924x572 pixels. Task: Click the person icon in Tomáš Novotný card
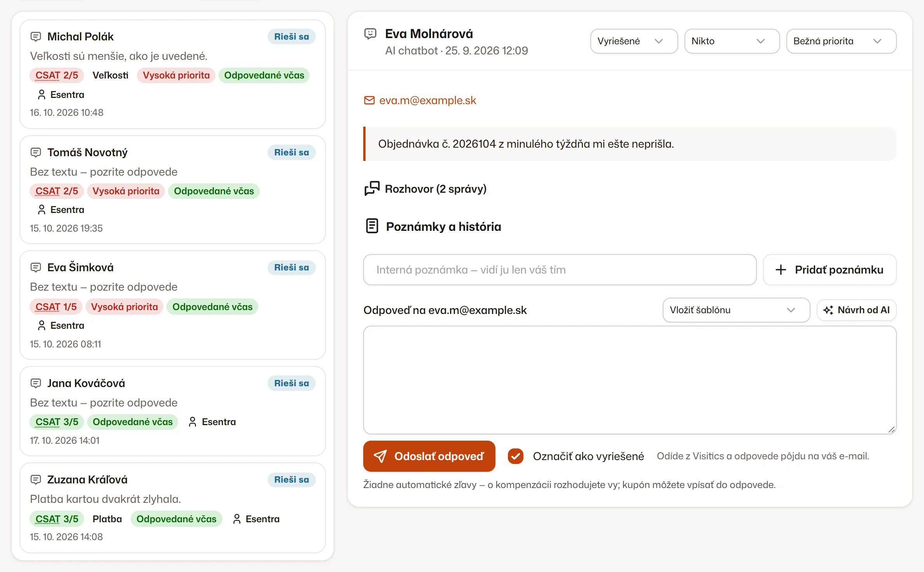click(42, 210)
